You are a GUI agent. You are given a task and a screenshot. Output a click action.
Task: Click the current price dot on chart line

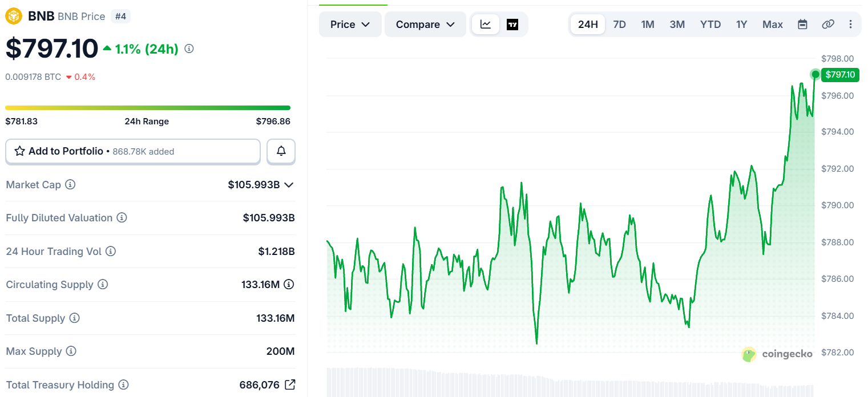point(815,74)
